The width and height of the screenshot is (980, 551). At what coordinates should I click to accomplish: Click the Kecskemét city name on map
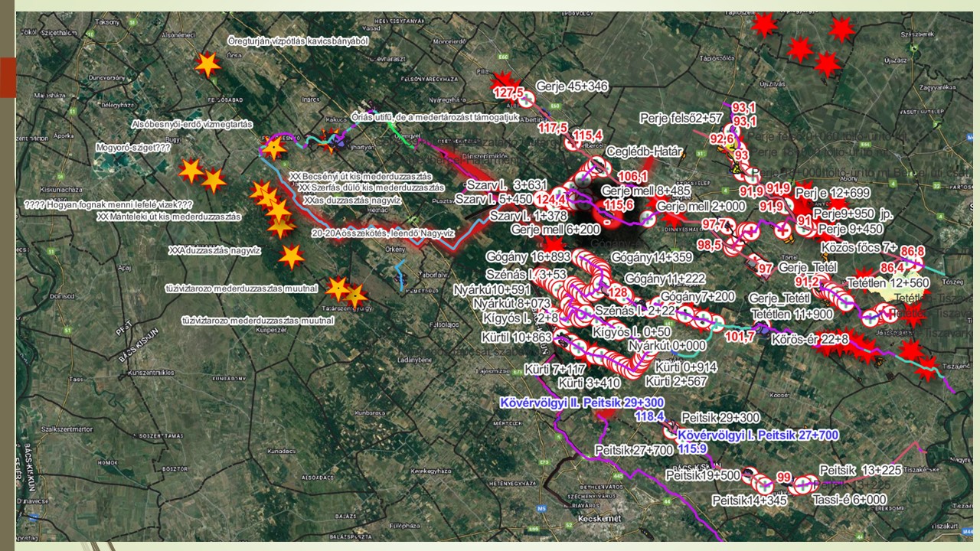coord(603,519)
